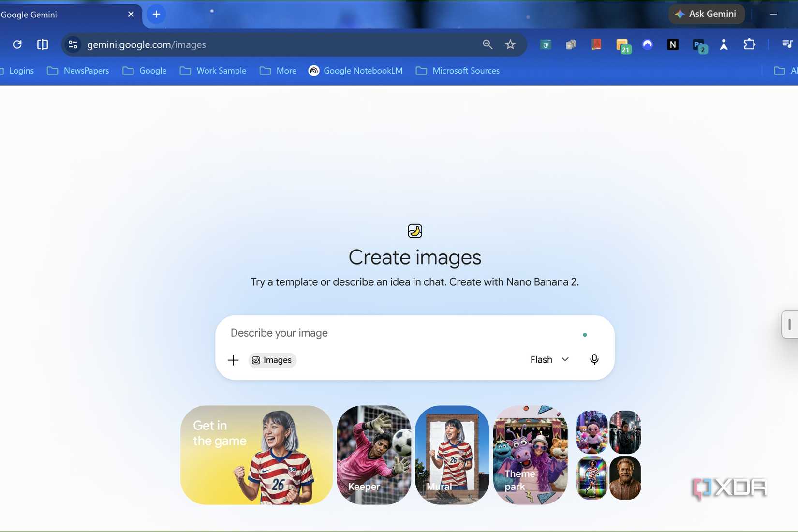Open the NewsPapers bookmark folder
The width and height of the screenshot is (798, 532).
click(78, 71)
